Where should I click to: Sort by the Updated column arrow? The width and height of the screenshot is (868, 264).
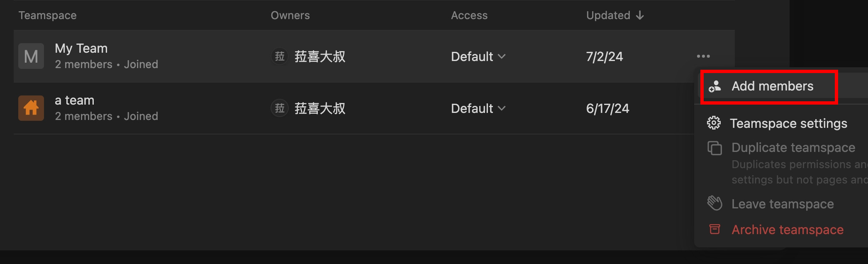coord(640,15)
